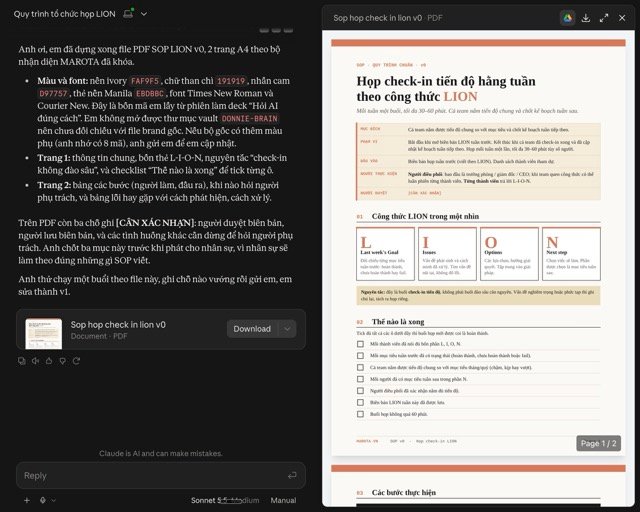Click heading 'Công thức LION trong một nhìn'
640x512 pixels.
pyautogui.click(x=425, y=216)
